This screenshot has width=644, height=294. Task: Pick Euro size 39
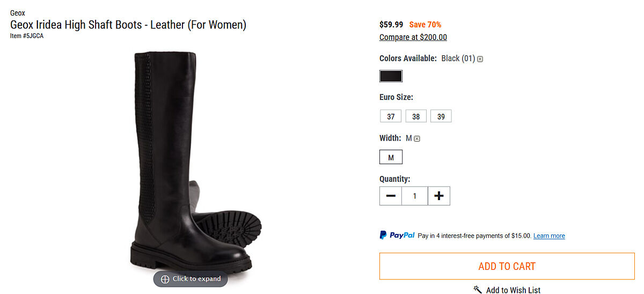(441, 116)
